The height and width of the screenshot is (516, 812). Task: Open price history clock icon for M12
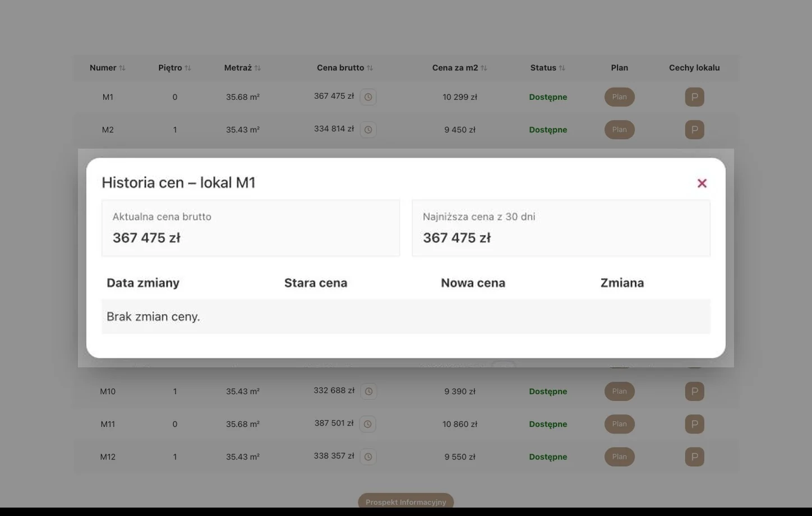[368, 457]
